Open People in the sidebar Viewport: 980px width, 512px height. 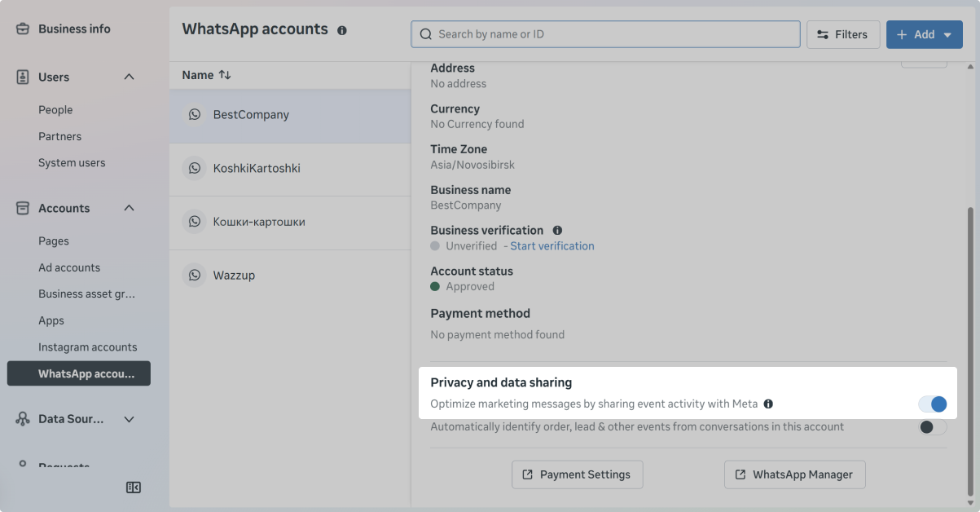point(55,110)
